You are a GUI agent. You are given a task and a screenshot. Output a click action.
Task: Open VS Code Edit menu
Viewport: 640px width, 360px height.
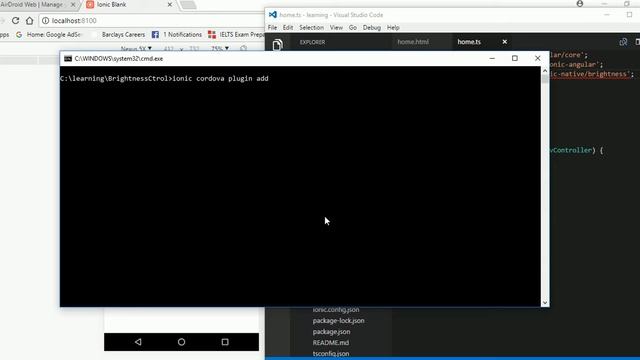click(288, 27)
